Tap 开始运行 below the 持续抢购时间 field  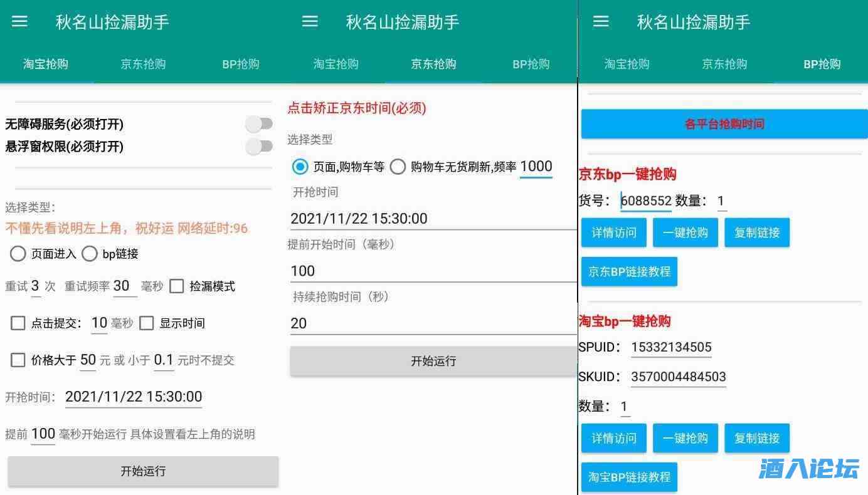coord(433,361)
